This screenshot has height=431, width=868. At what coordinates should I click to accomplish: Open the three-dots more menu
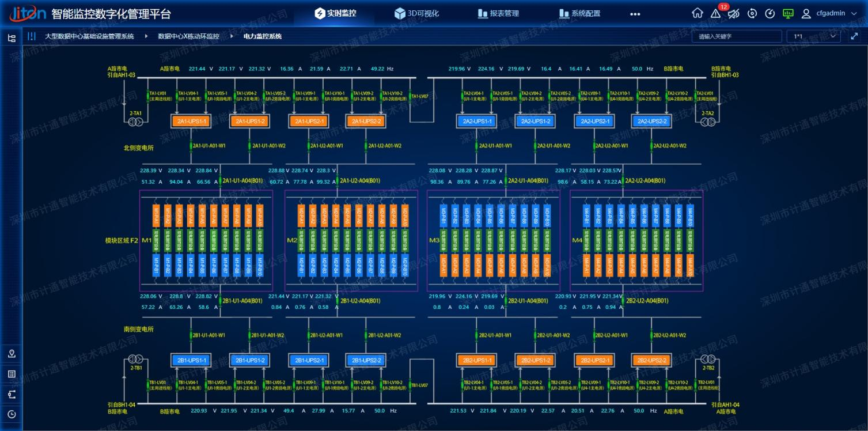point(635,14)
